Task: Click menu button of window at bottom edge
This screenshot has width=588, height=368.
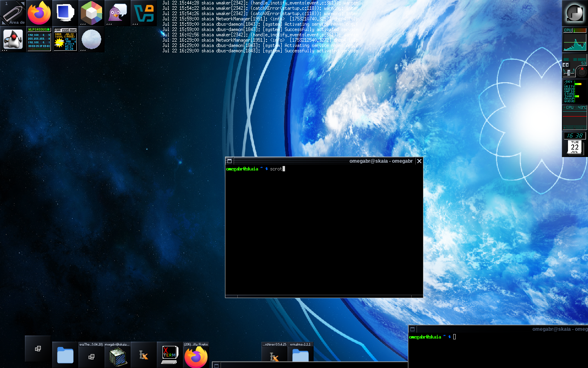Action: (x=216, y=366)
